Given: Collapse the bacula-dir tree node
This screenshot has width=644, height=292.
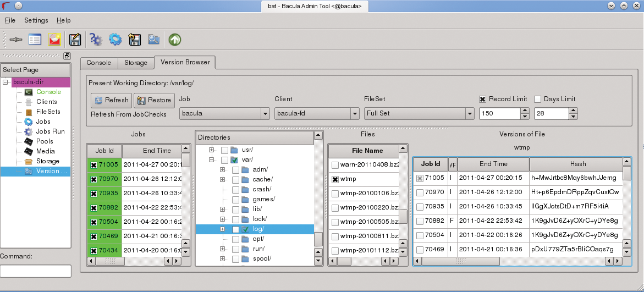Looking at the screenshot, I should (x=5, y=82).
